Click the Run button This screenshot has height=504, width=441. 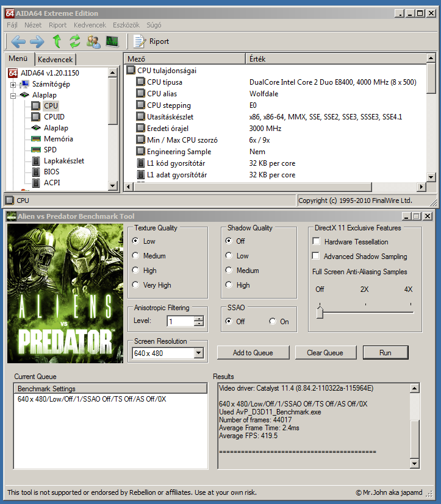tap(385, 353)
